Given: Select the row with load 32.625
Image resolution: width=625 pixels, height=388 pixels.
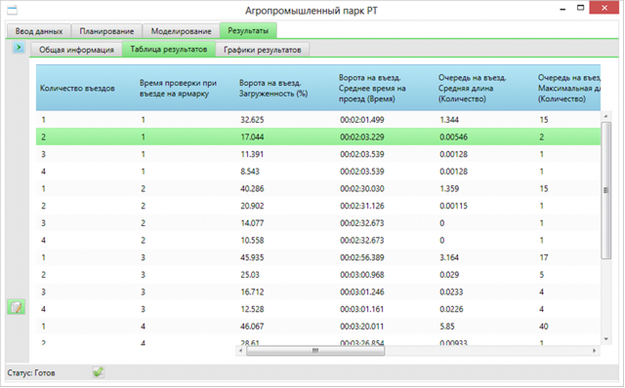Looking at the screenshot, I should coord(318,120).
